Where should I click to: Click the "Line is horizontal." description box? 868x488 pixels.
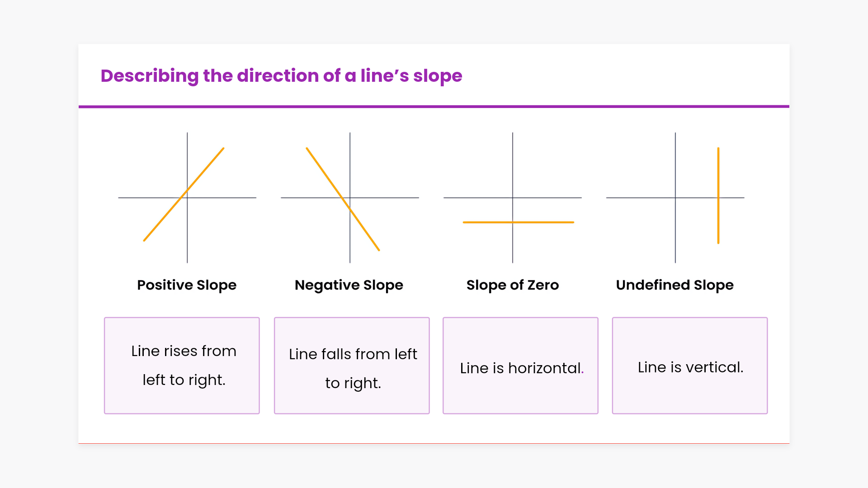click(x=520, y=366)
